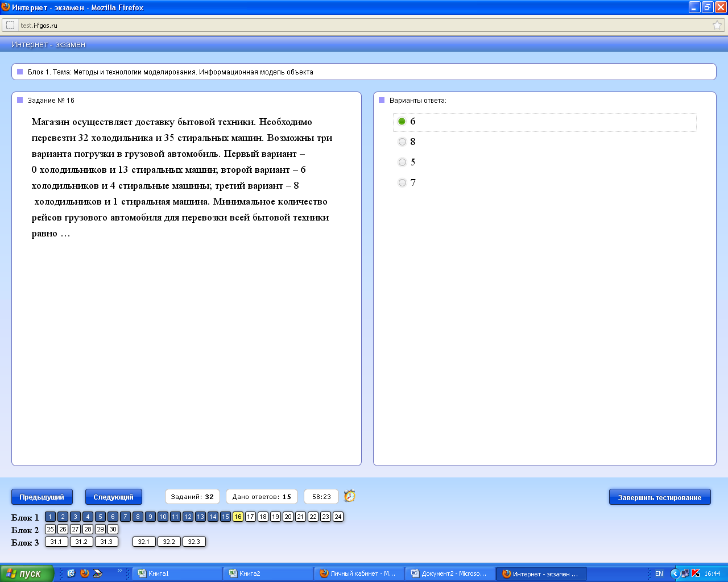Image resolution: width=728 pixels, height=582 pixels.
Task: Jump to question 29
Action: tap(100, 529)
